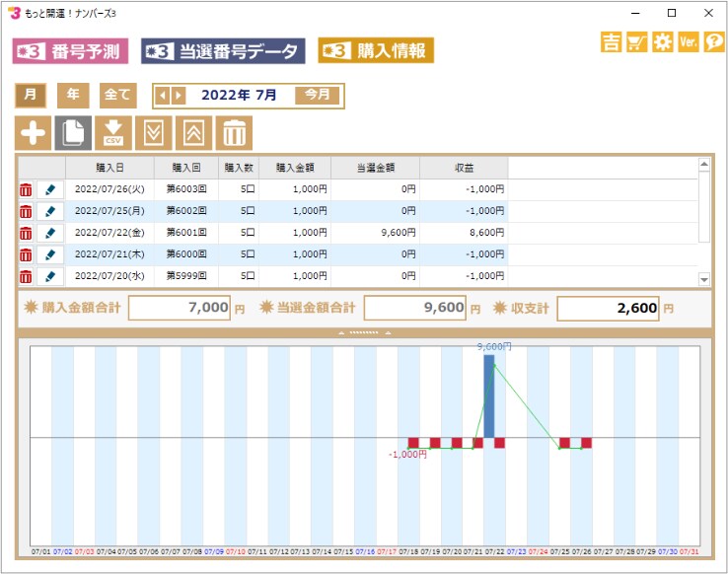Go to previous month arrow
This screenshot has width=728, height=574.
click(163, 96)
